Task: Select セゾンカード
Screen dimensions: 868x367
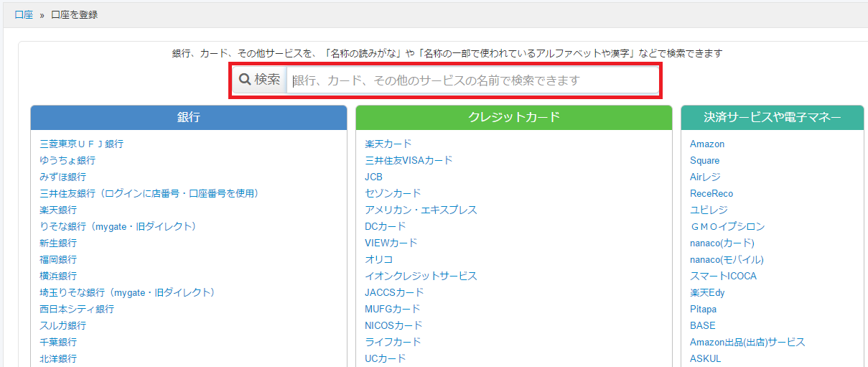Action: (393, 193)
